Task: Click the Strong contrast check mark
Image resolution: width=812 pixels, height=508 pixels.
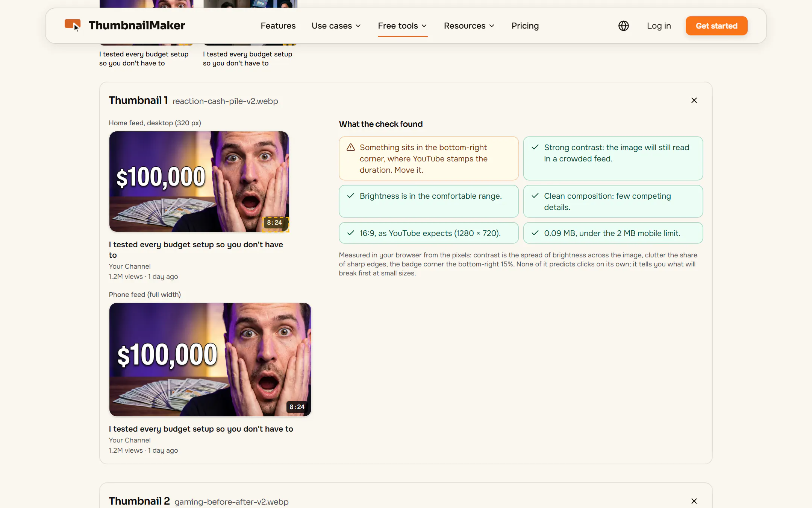Action: click(x=535, y=147)
